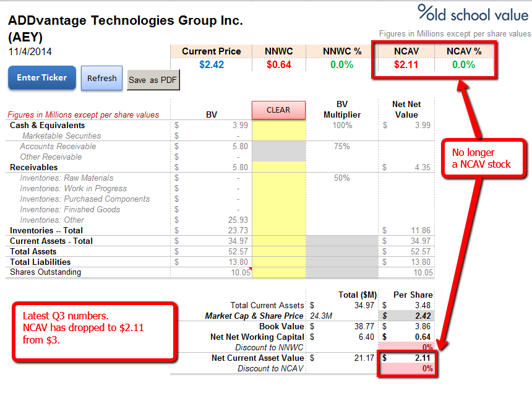532x393 pixels.
Task: Select the 75% BV Multiplier cell
Action: click(x=342, y=146)
